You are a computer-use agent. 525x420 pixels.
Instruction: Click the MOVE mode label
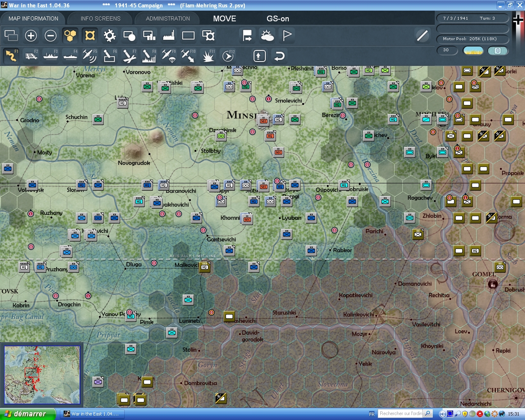click(x=225, y=18)
